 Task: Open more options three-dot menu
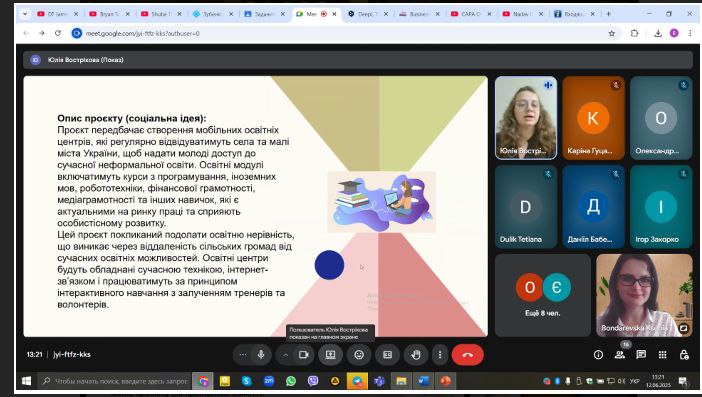(x=440, y=355)
